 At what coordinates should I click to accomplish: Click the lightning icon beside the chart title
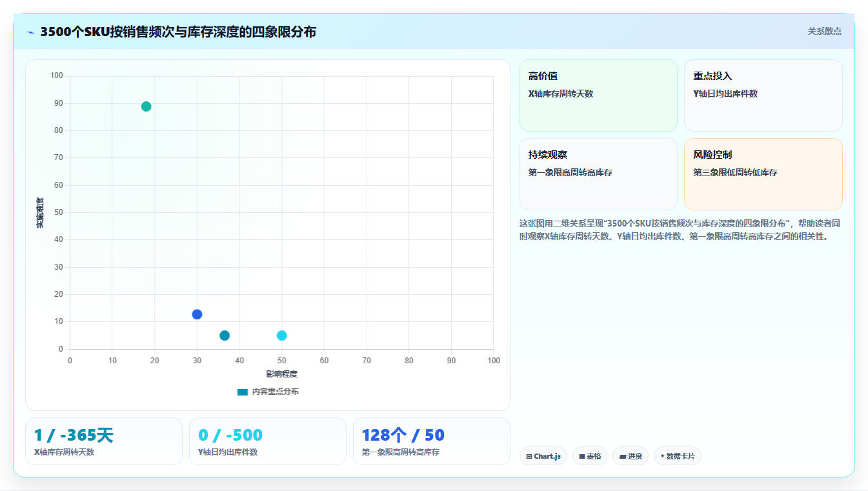[30, 32]
